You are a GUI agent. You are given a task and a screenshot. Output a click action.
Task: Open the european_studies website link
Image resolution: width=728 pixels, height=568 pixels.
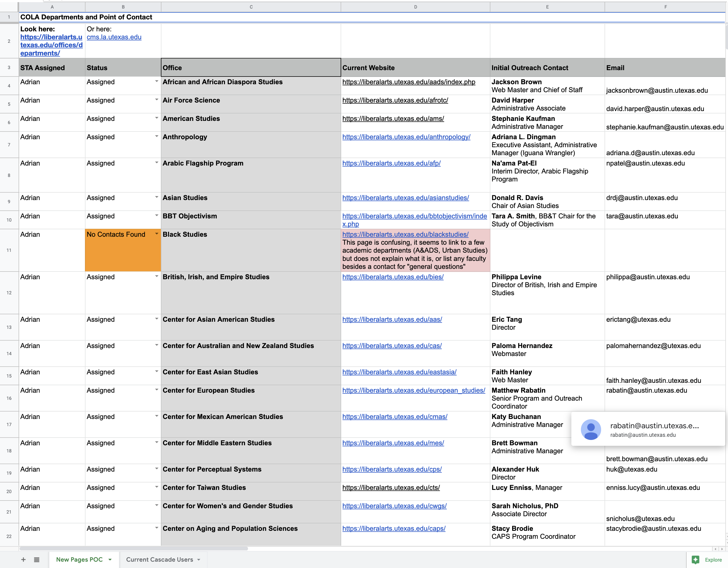click(x=414, y=390)
